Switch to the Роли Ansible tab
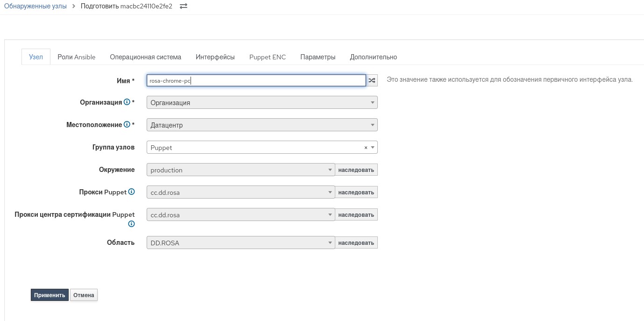This screenshot has width=644, height=321. coord(76,57)
